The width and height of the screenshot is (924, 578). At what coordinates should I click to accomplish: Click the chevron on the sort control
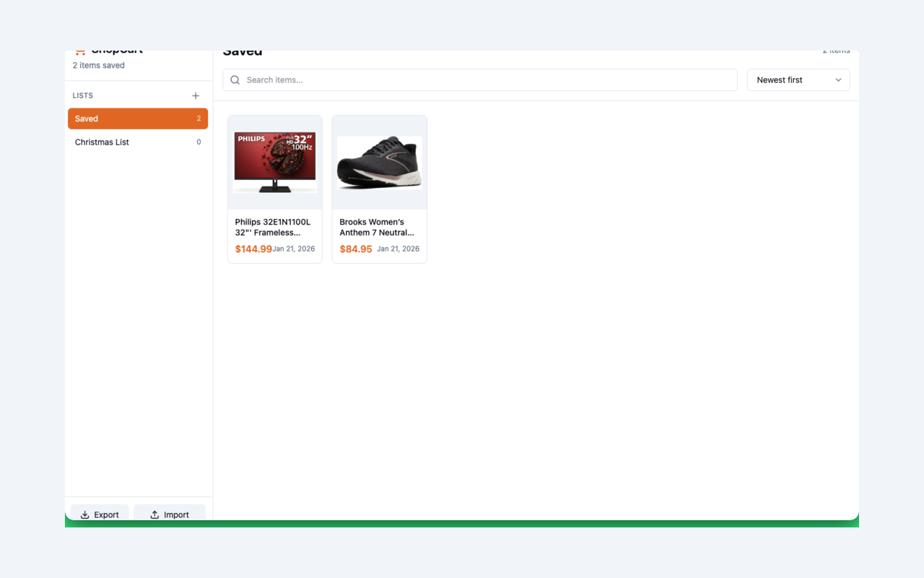point(838,79)
